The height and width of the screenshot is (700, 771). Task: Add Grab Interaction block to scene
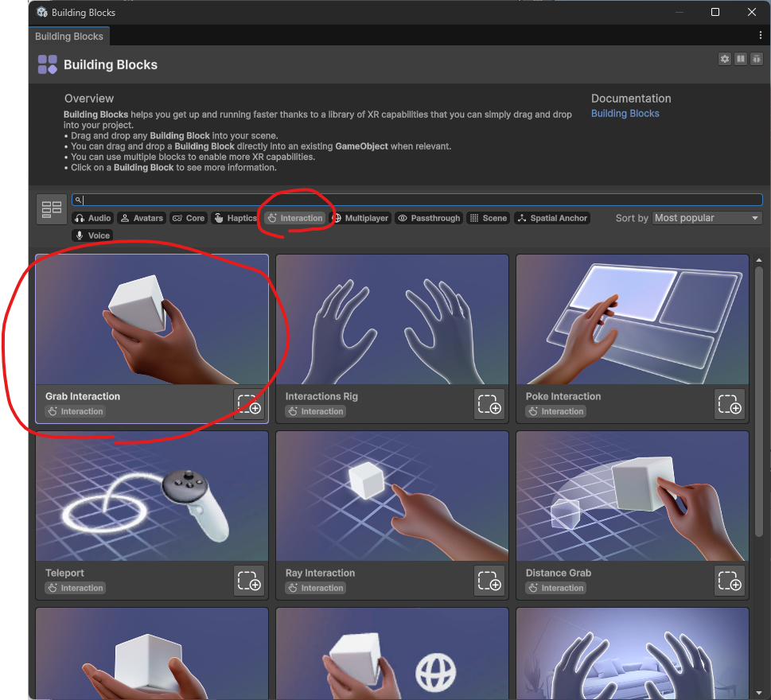pos(249,404)
